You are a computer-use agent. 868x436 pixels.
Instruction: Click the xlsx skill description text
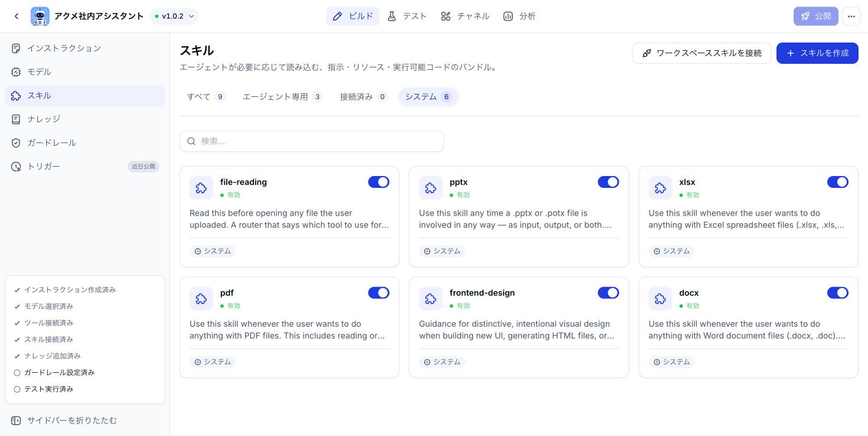746,219
